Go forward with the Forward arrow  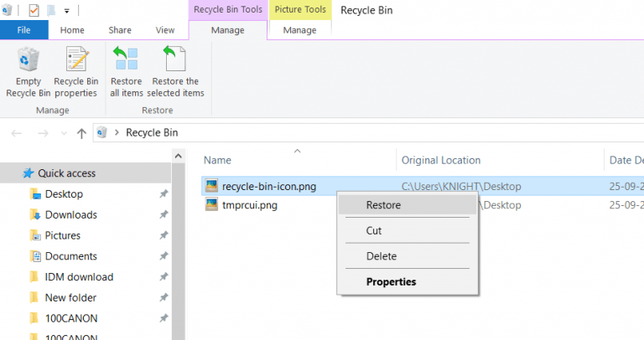click(x=43, y=133)
